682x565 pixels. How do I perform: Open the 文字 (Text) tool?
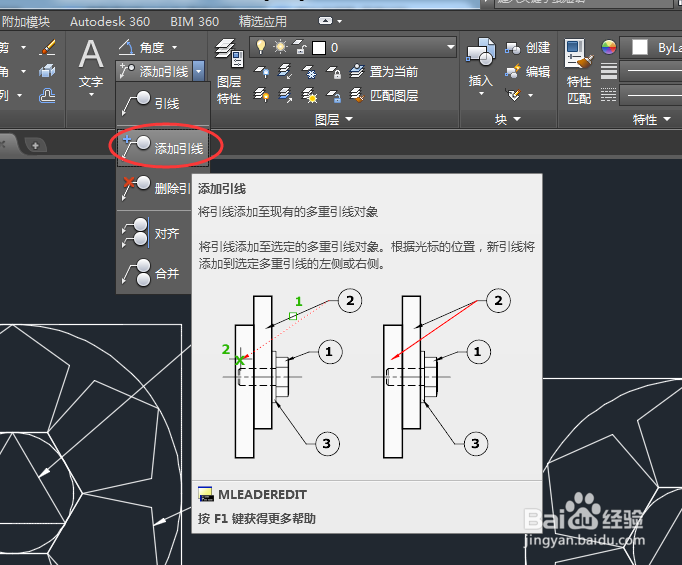pos(91,61)
